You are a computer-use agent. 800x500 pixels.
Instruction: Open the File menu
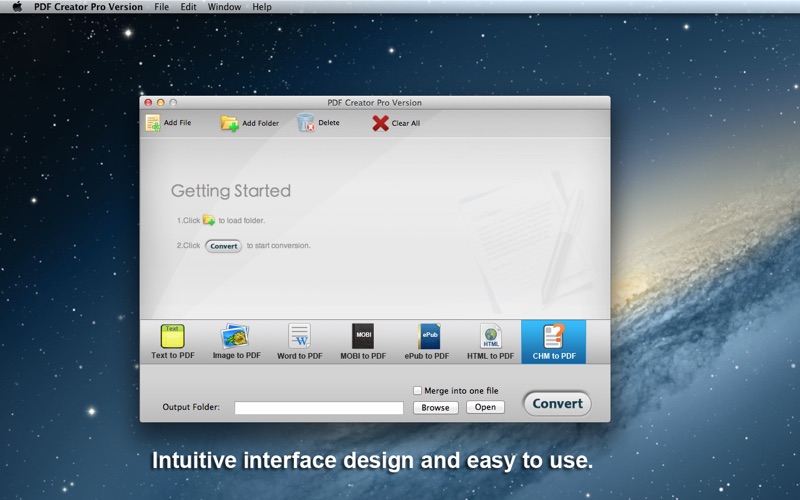coord(161,7)
